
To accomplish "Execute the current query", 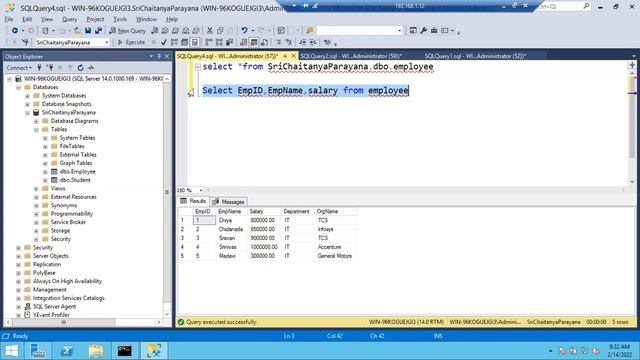I will pyautogui.click(x=131, y=42).
